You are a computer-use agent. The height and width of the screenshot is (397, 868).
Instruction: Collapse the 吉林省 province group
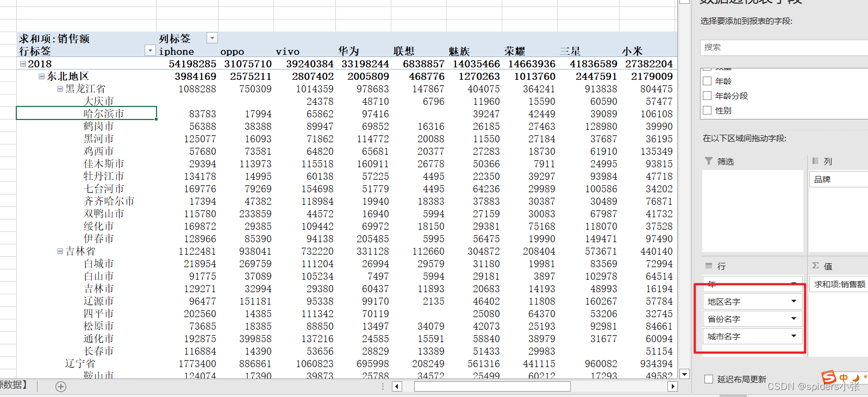(x=60, y=251)
